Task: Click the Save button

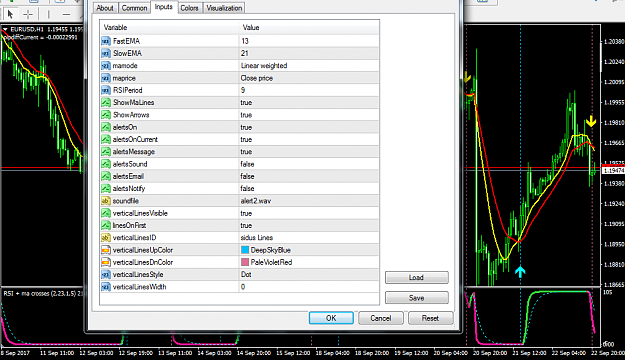Action: 417,298
